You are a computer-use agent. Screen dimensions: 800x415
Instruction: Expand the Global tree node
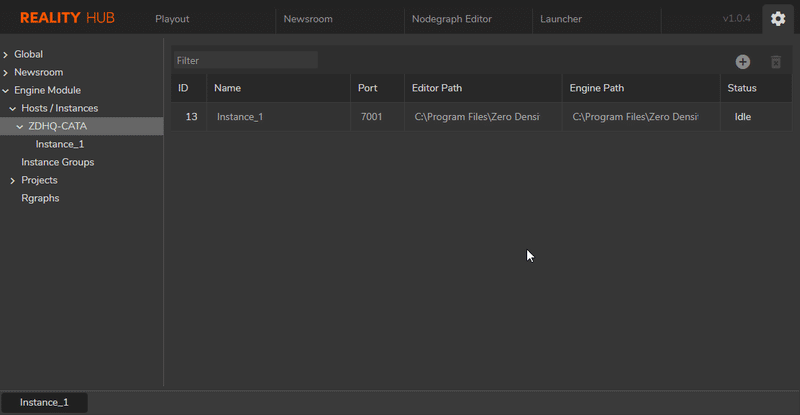(6, 55)
